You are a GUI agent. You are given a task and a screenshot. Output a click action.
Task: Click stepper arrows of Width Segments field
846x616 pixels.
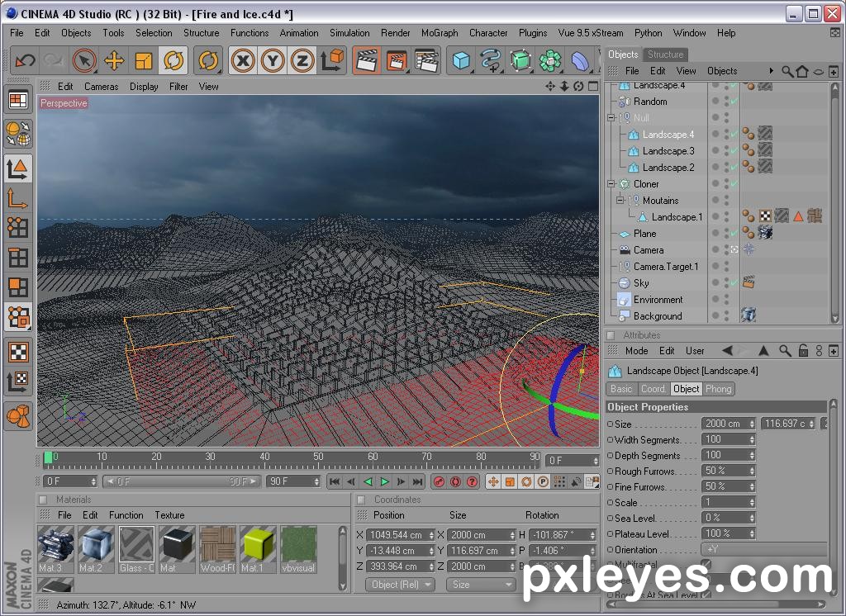pyautogui.click(x=752, y=440)
